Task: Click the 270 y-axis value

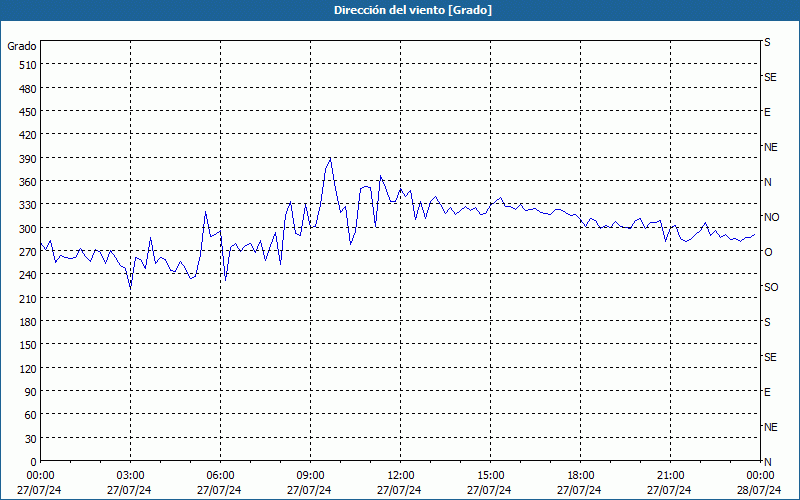Action: tap(28, 252)
